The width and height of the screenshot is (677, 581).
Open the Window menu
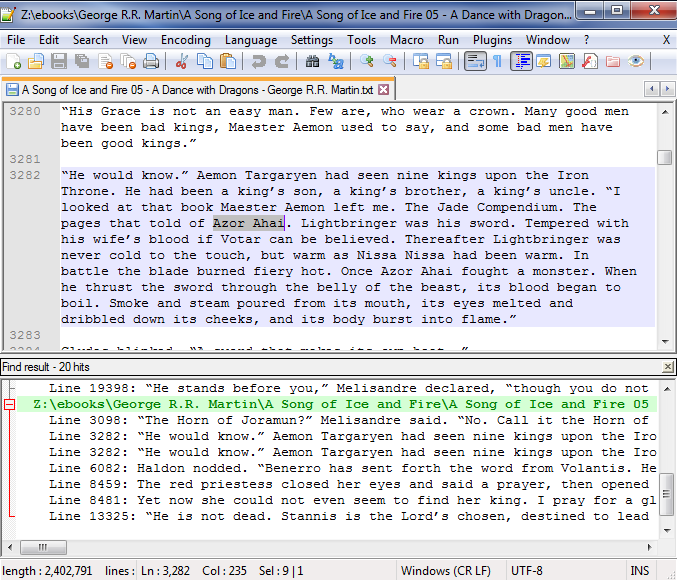pos(547,40)
